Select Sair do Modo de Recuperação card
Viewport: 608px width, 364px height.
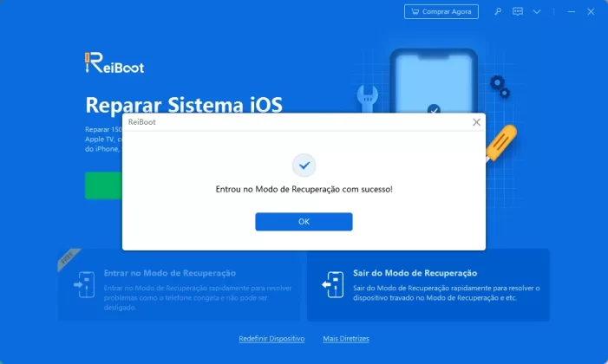pos(428,285)
